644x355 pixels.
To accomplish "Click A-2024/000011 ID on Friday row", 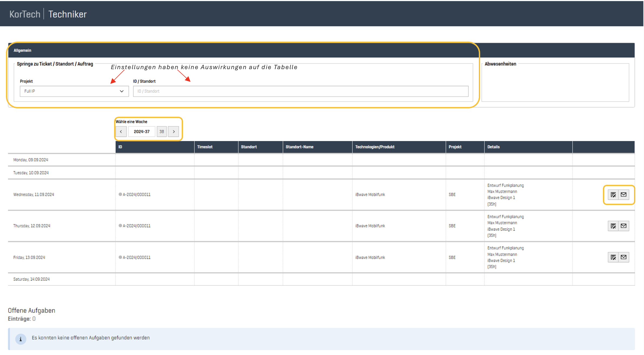I will pos(136,257).
